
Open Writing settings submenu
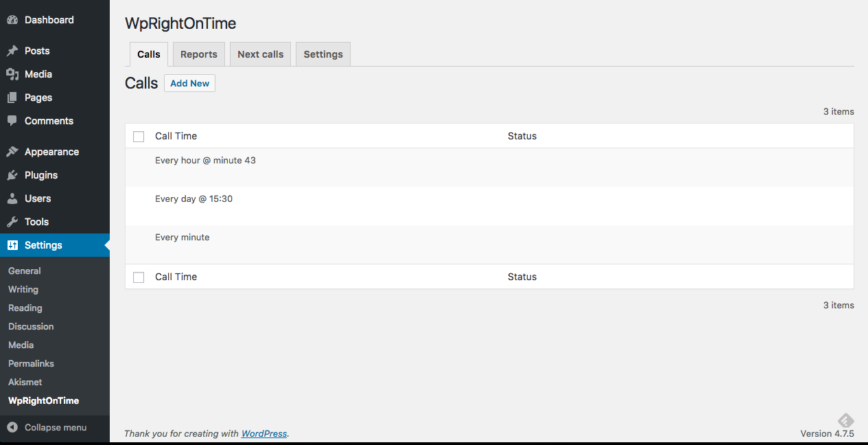point(23,290)
